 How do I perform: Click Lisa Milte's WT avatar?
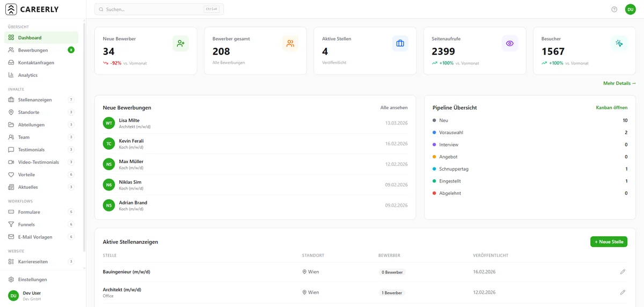(x=109, y=123)
